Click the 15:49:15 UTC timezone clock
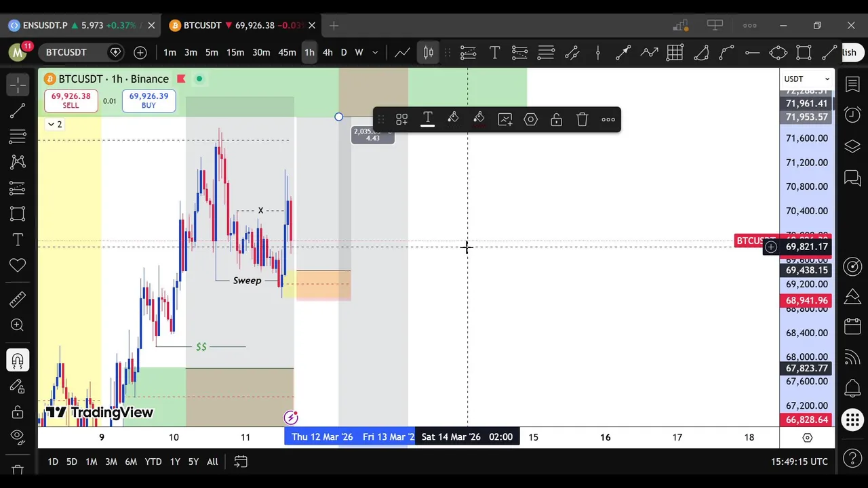Screen dimensions: 868x488 point(799,462)
